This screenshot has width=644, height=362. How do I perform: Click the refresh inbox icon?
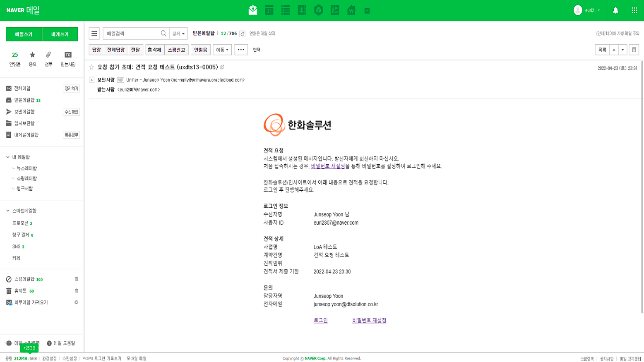tap(243, 34)
